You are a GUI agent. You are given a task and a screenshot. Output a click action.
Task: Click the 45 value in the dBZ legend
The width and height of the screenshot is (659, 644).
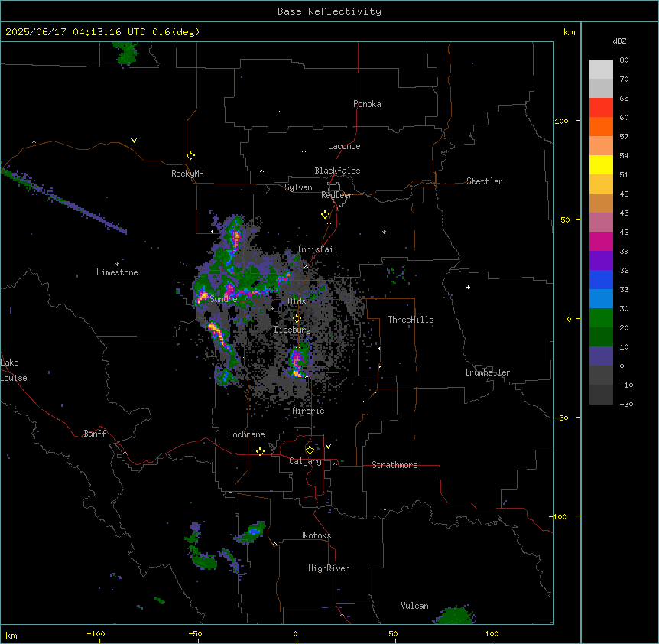pyautogui.click(x=624, y=213)
